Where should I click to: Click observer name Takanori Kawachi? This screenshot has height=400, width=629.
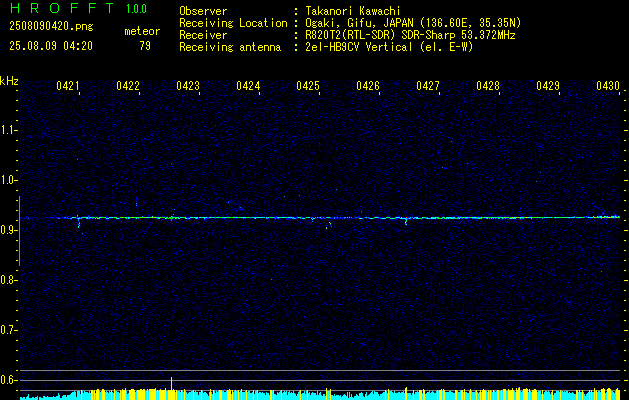[x=351, y=11]
